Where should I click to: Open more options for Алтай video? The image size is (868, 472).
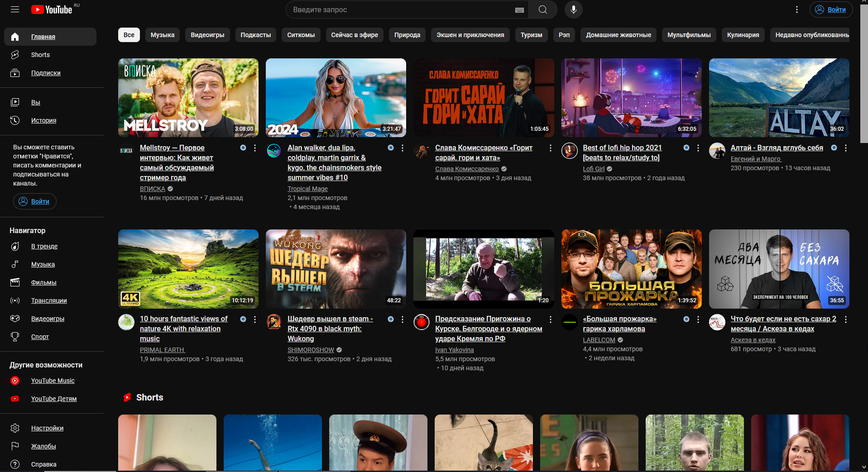click(x=846, y=148)
